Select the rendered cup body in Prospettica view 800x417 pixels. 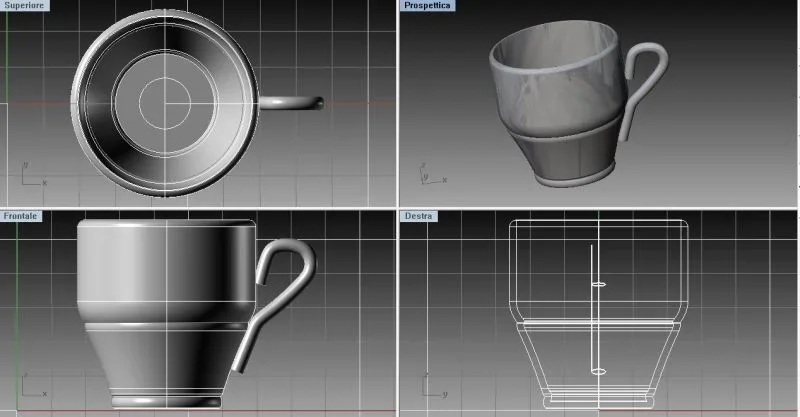pyautogui.click(x=556, y=102)
